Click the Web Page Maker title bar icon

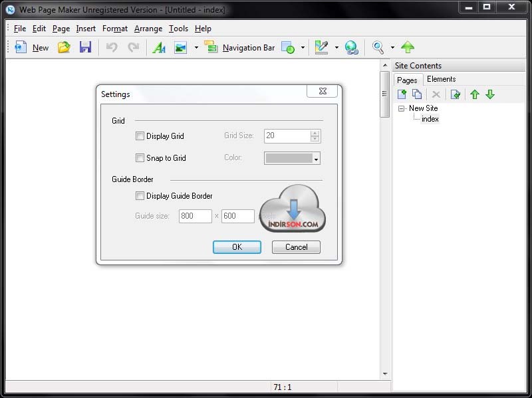(x=11, y=10)
